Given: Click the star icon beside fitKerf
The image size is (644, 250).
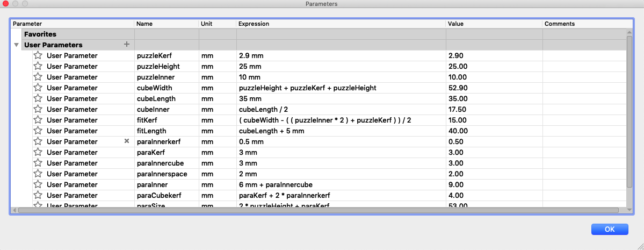Looking at the screenshot, I should tap(38, 120).
